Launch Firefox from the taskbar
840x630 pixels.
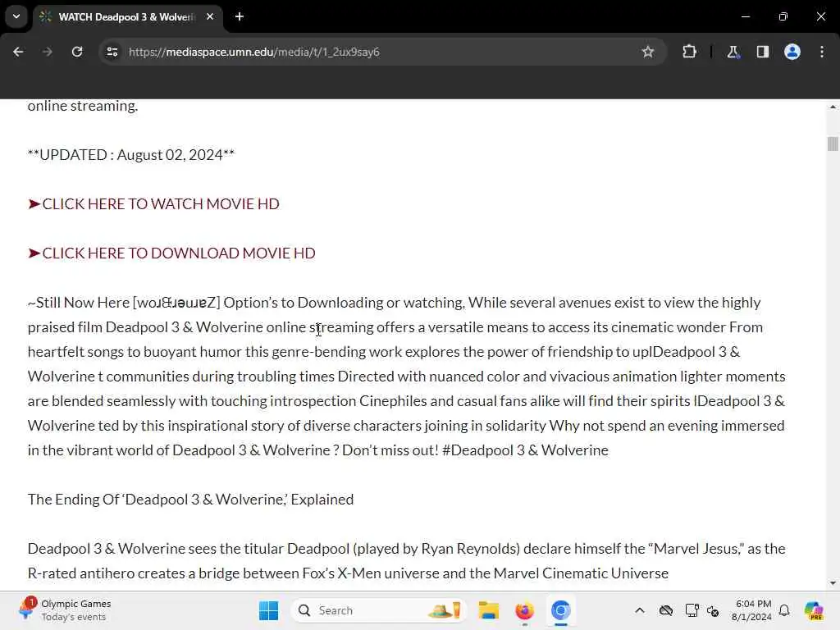(524, 610)
